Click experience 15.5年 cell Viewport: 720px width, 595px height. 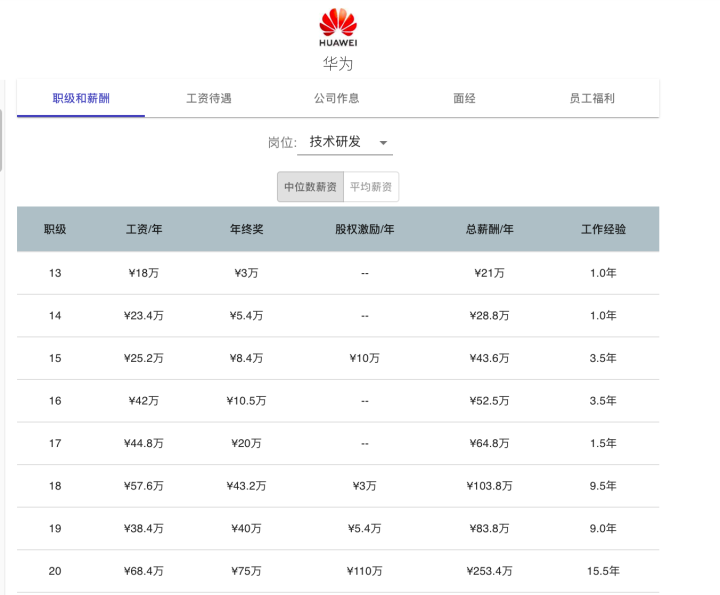pos(603,571)
